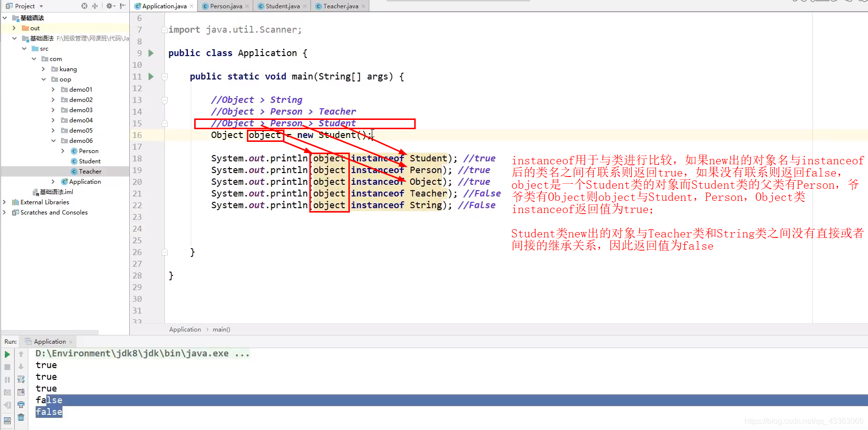
Task: Switch to the Teacher.java tab
Action: click(x=341, y=6)
